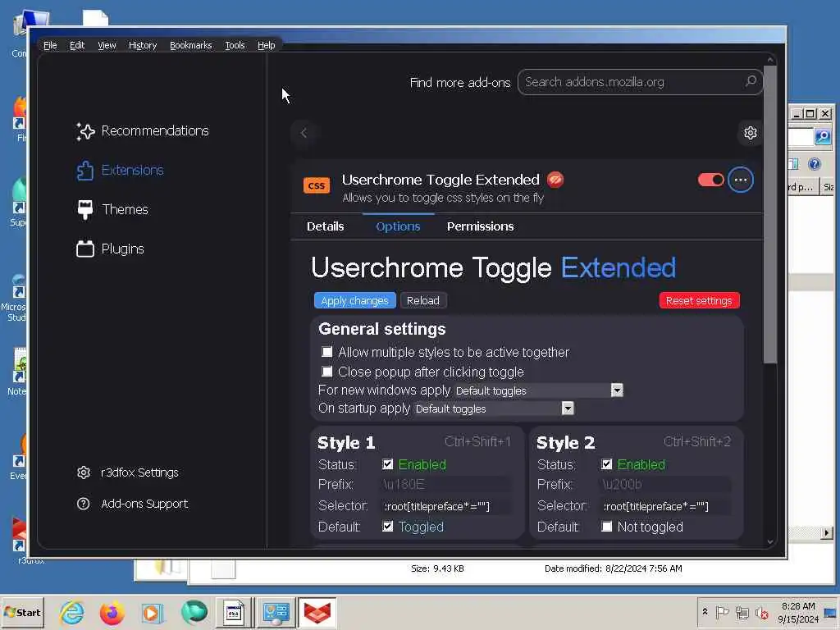The height and width of the screenshot is (630, 840).
Task: Click the Style 2 Selector field
Action: [666, 506]
